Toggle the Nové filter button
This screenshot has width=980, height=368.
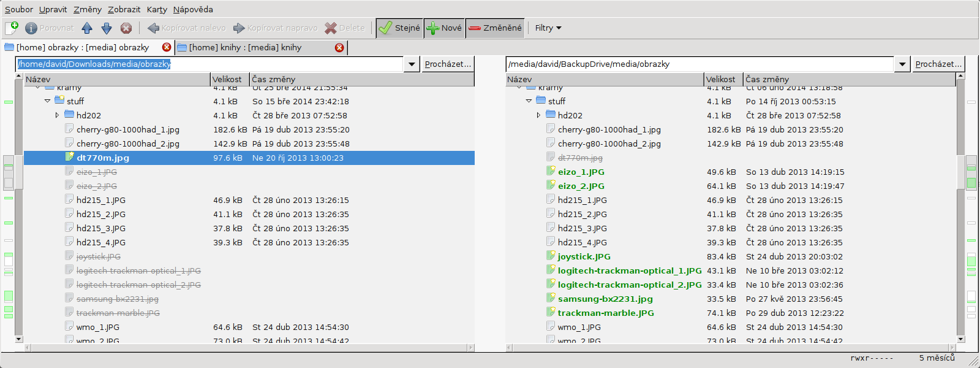pyautogui.click(x=444, y=28)
